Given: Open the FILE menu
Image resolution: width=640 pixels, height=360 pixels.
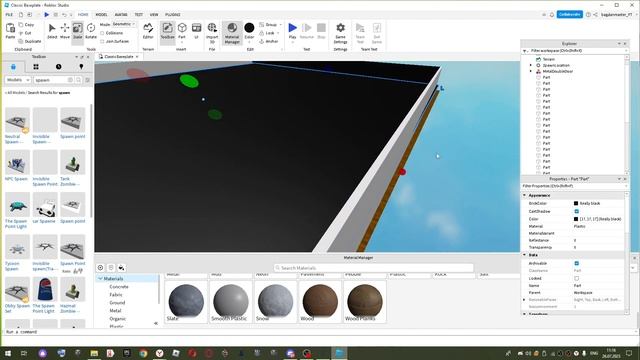Looking at the screenshot, I should (x=9, y=15).
